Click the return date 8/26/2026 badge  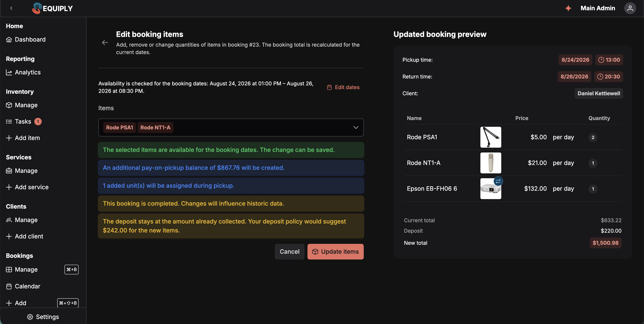pyautogui.click(x=574, y=77)
